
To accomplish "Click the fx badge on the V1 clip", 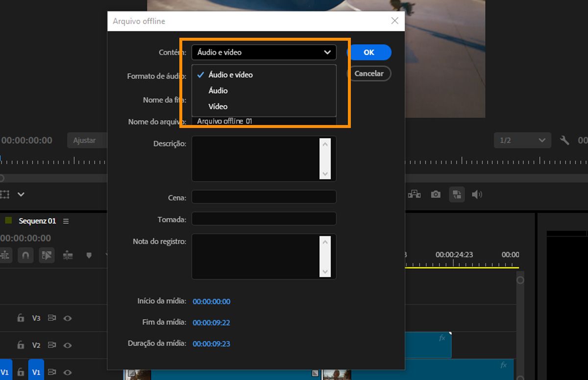I will (x=503, y=365).
